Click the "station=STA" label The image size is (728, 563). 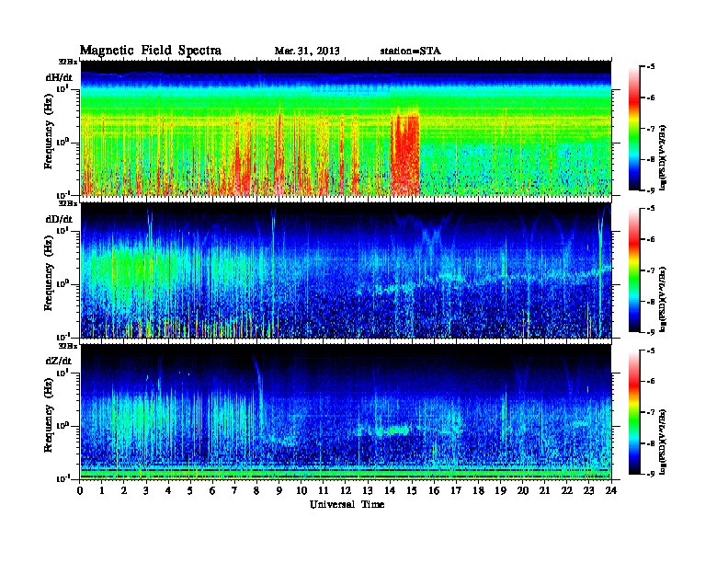(x=411, y=51)
